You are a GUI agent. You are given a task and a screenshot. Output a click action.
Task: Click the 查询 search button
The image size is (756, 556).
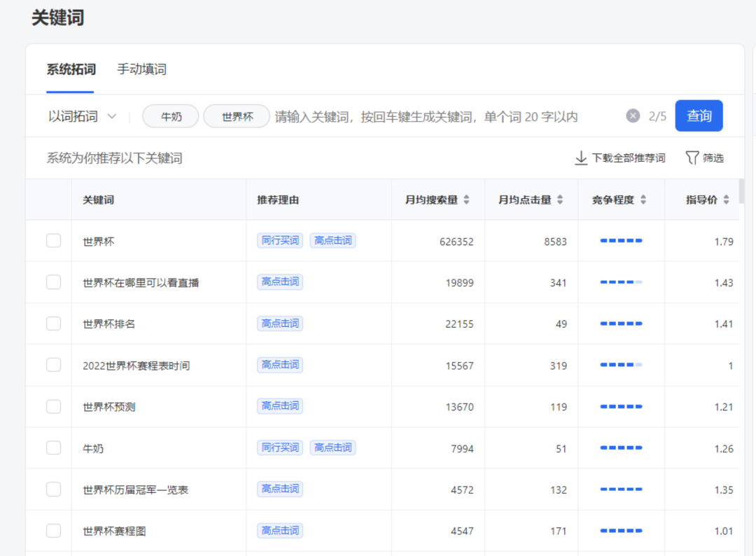699,116
